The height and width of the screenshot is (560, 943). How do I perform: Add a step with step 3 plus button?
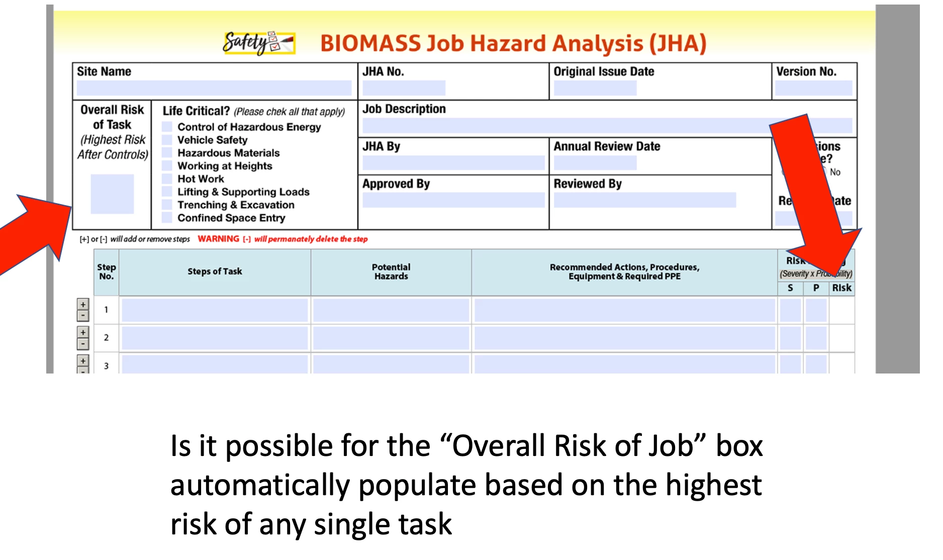(x=83, y=360)
